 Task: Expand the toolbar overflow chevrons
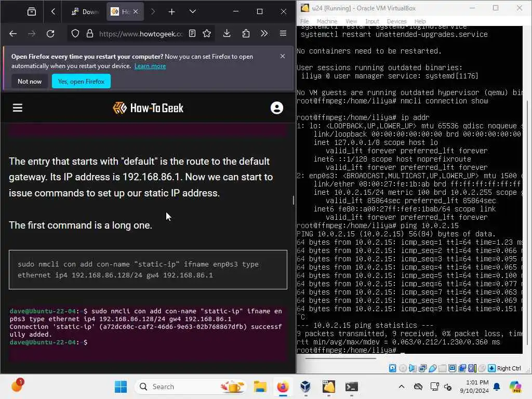[264, 34]
